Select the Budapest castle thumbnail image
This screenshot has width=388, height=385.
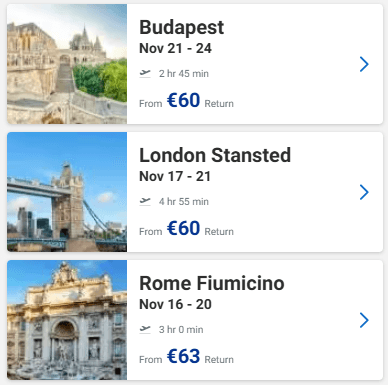(x=67, y=64)
